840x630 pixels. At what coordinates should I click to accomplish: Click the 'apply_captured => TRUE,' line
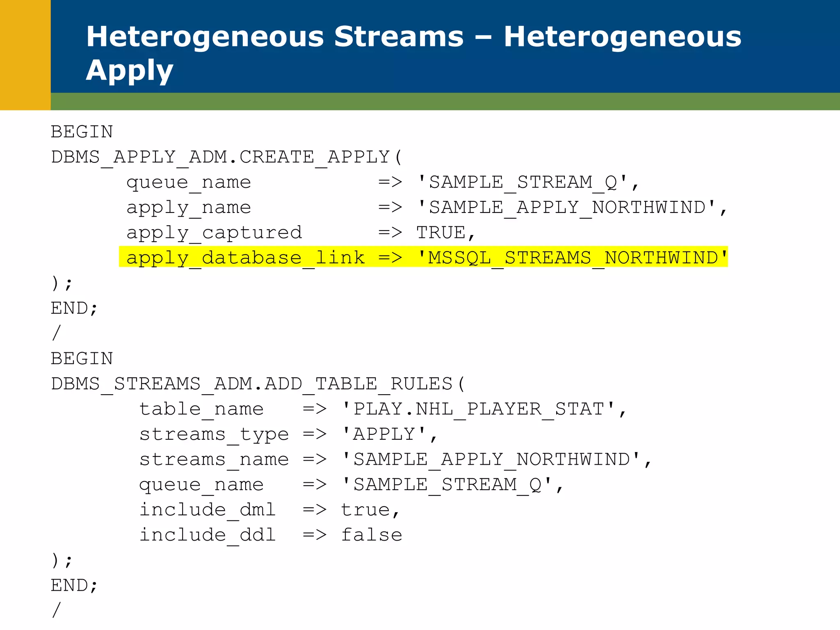pos(301,233)
